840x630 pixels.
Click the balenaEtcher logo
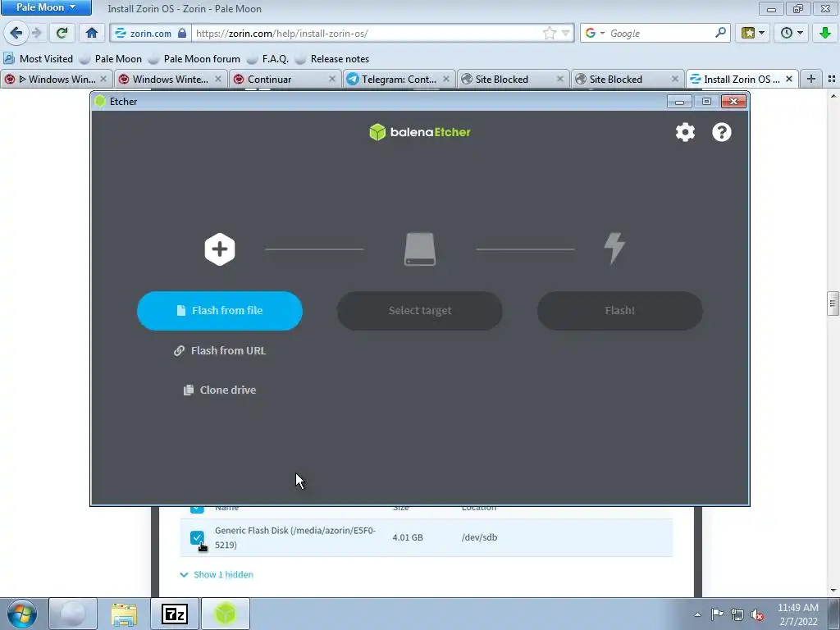(419, 132)
